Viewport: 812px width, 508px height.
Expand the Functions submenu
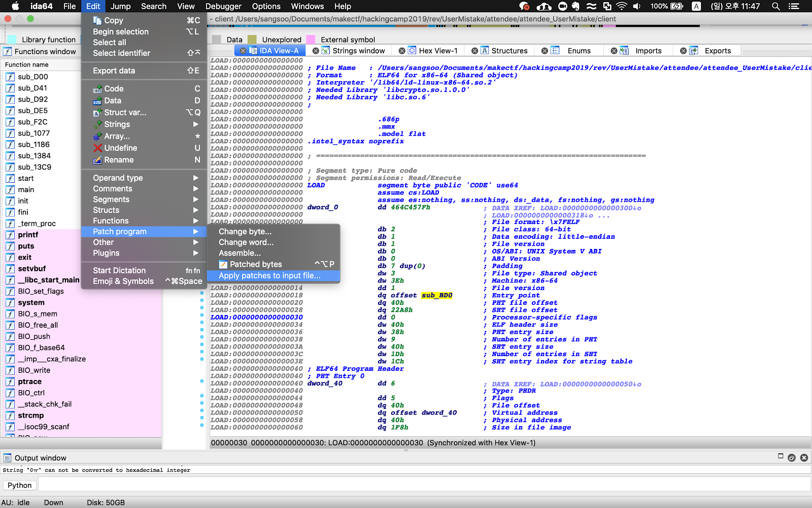click(144, 221)
